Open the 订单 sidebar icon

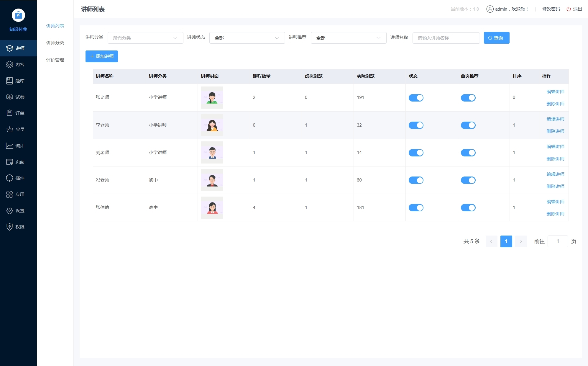point(9,113)
